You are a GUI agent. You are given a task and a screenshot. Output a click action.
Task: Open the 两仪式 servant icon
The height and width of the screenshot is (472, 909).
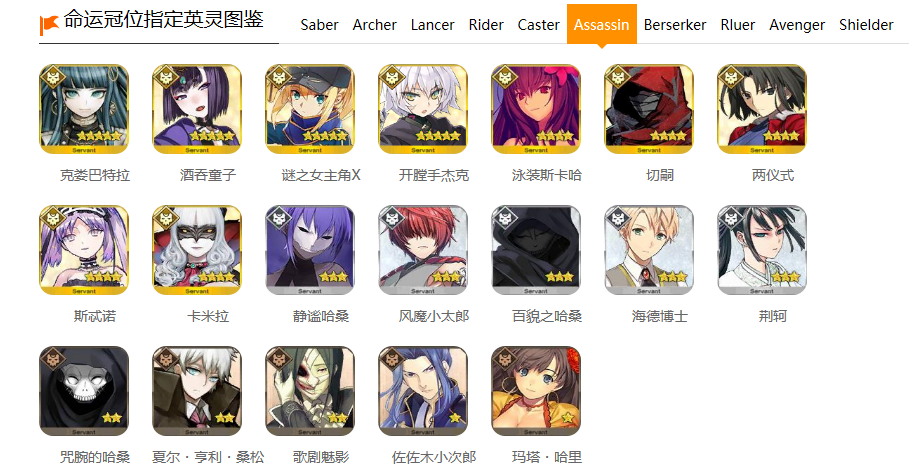(762, 109)
